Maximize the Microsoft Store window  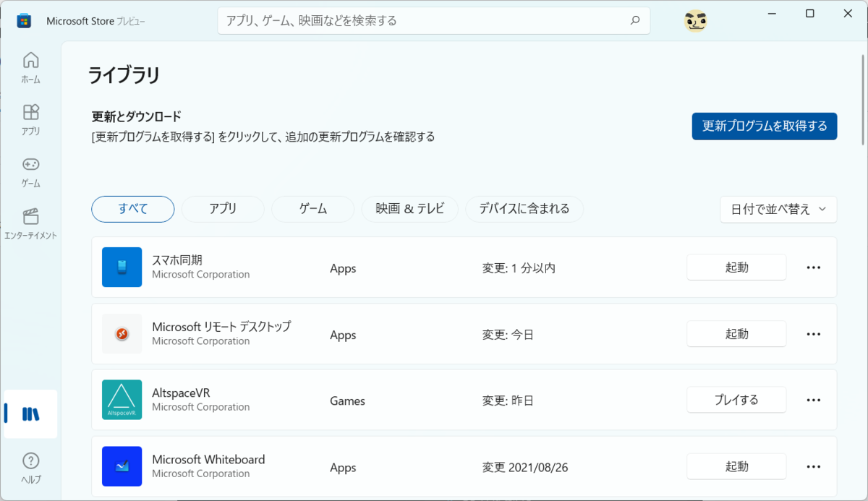(x=810, y=14)
